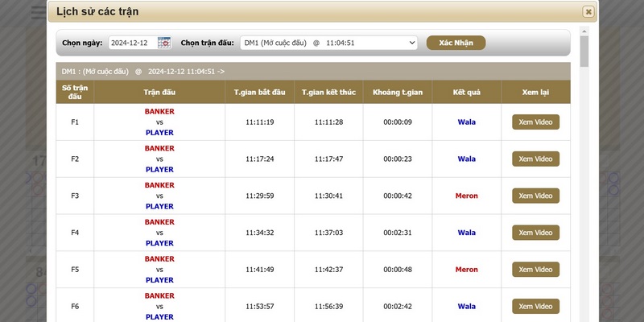Click the Chọn ngày date field

131,43
